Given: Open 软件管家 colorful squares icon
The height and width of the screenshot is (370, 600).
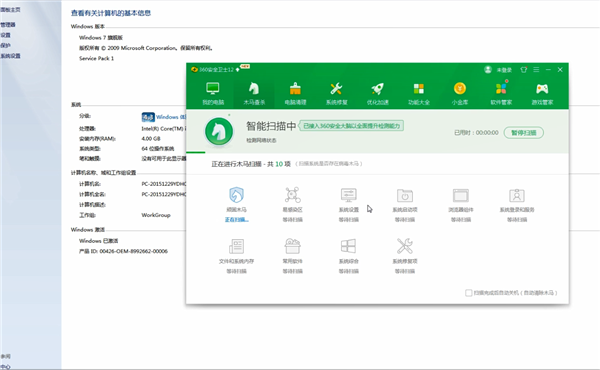Looking at the screenshot, I should tap(501, 93).
